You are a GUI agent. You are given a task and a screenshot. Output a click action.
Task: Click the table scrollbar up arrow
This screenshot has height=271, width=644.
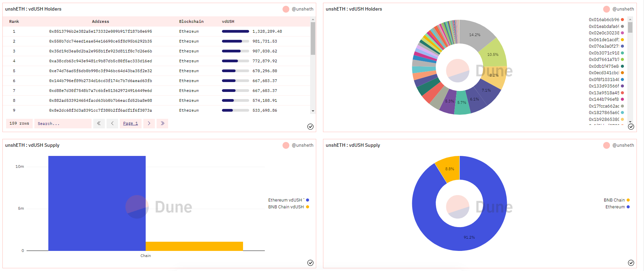(x=313, y=20)
